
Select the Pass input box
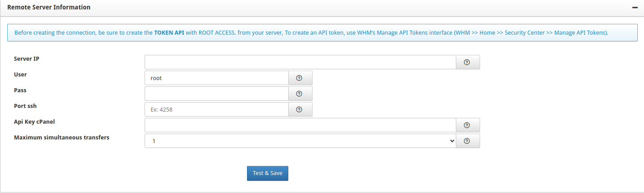(x=216, y=94)
